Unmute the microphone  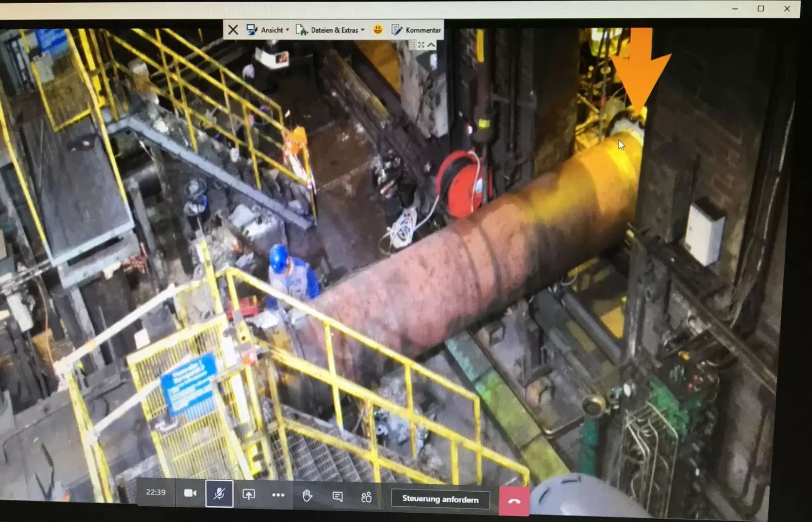pos(219,494)
